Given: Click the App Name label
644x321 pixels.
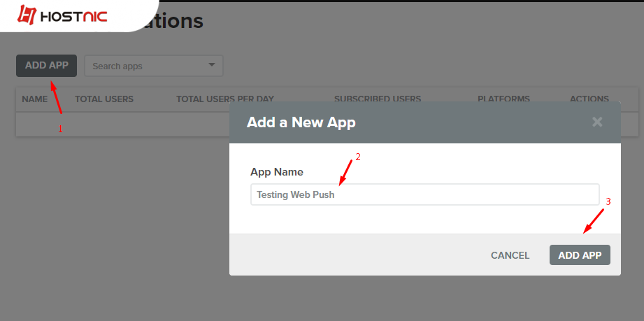Looking at the screenshot, I should pyautogui.click(x=277, y=172).
